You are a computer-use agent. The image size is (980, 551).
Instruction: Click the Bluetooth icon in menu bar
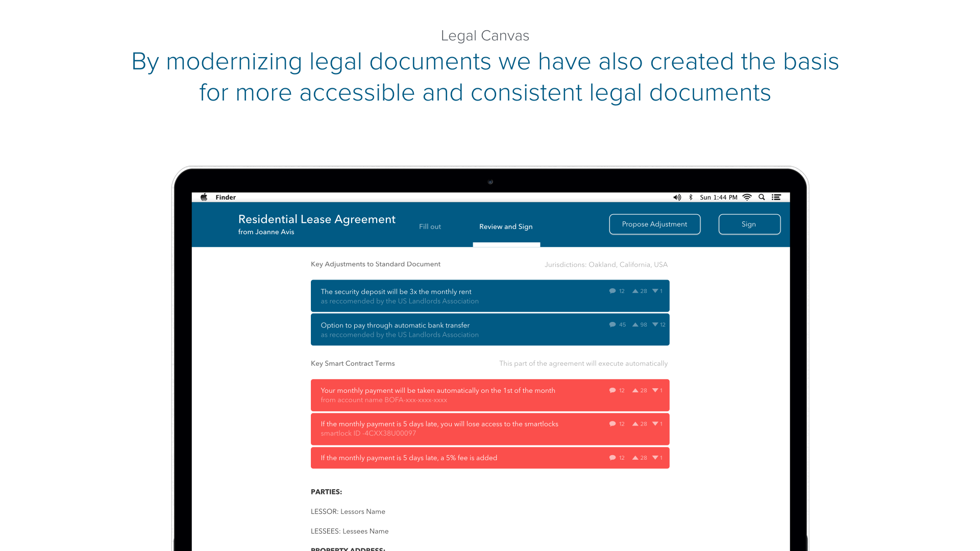click(x=691, y=197)
